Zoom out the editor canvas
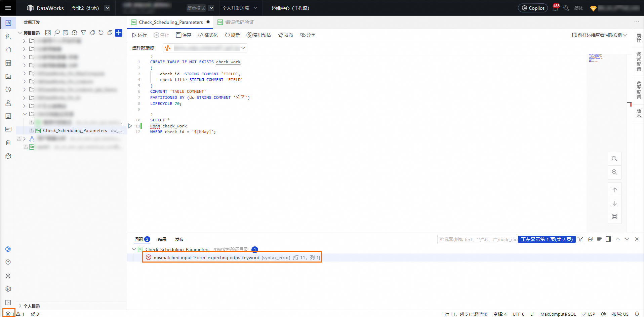Image resolution: width=644 pixels, height=317 pixels. point(614,172)
